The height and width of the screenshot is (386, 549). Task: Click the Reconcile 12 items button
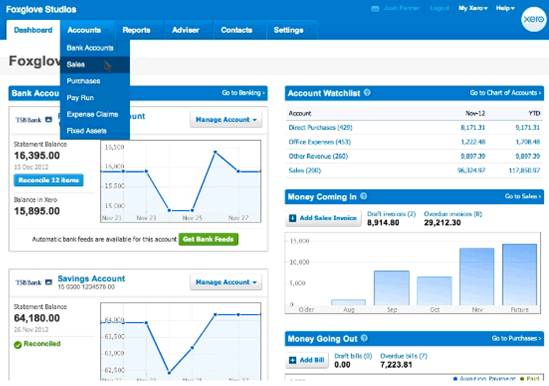coord(49,180)
